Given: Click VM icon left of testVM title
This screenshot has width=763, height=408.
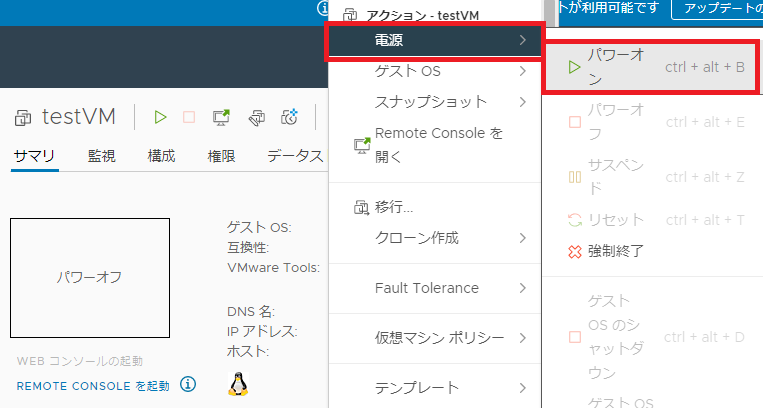Looking at the screenshot, I should (x=23, y=118).
